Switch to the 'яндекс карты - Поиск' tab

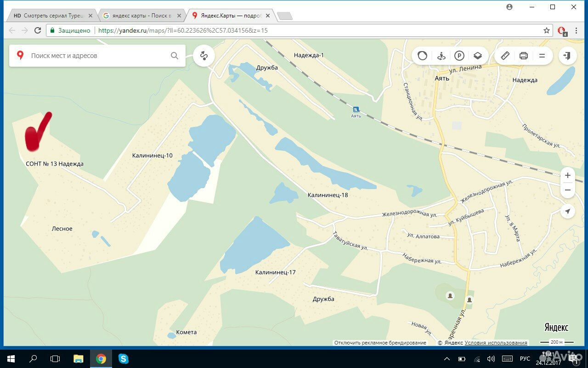point(142,15)
